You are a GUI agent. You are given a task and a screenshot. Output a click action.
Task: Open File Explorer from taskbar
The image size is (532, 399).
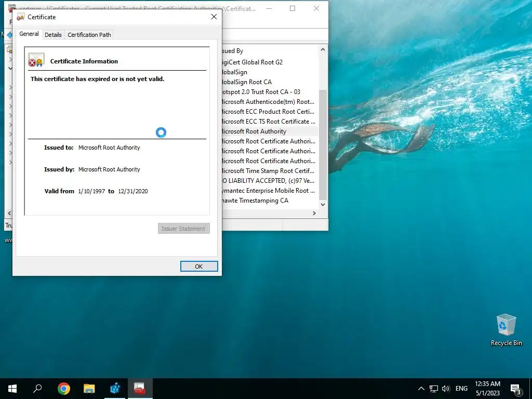tap(89, 389)
